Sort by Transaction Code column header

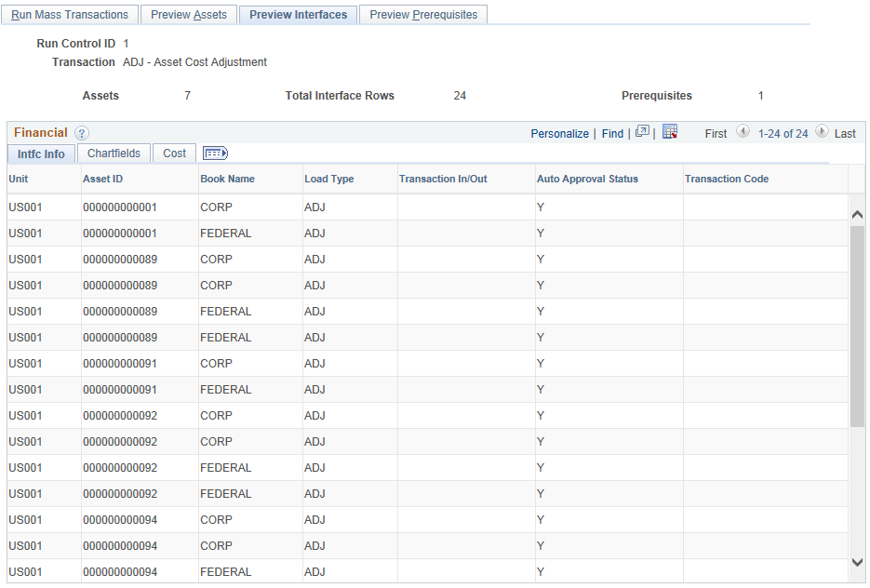[727, 179]
